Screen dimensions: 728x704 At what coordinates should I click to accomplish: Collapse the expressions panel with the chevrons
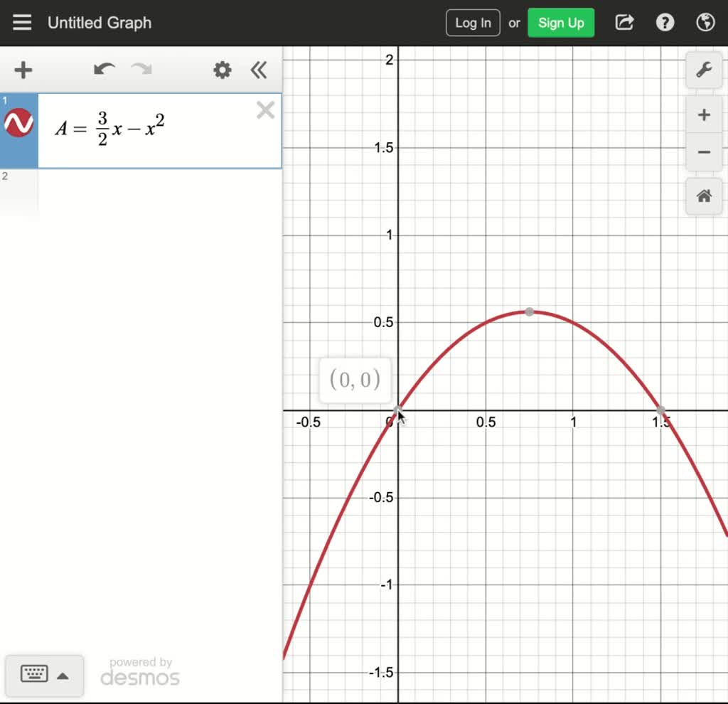[258, 70]
